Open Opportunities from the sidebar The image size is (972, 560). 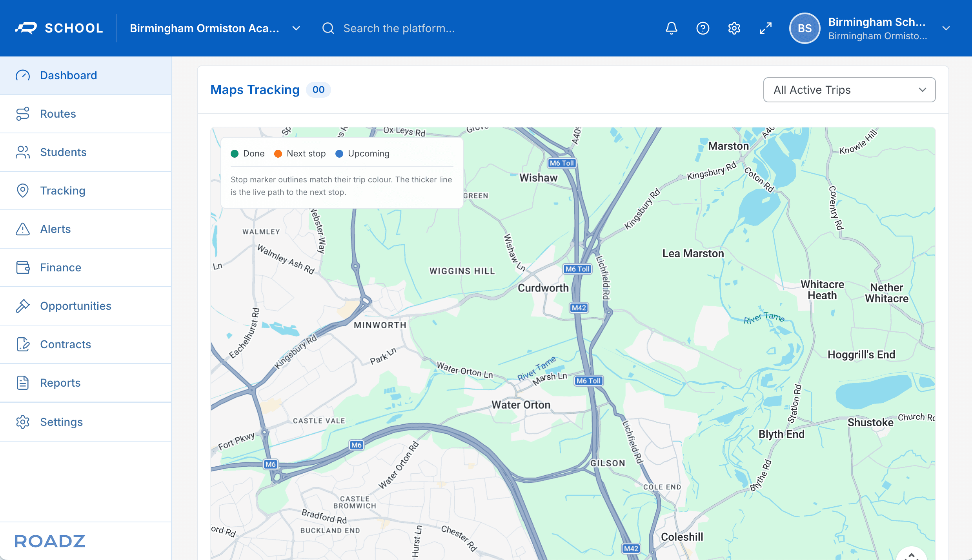[x=86, y=306]
